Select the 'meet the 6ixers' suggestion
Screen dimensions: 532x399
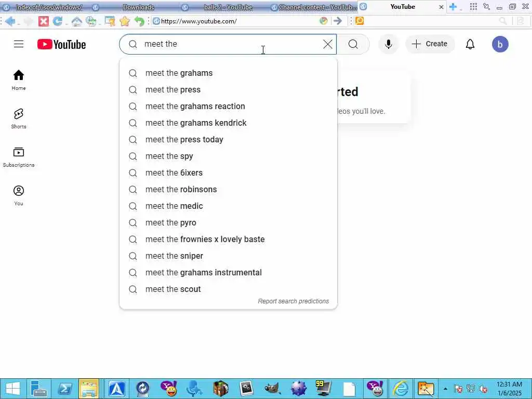[x=229, y=172]
